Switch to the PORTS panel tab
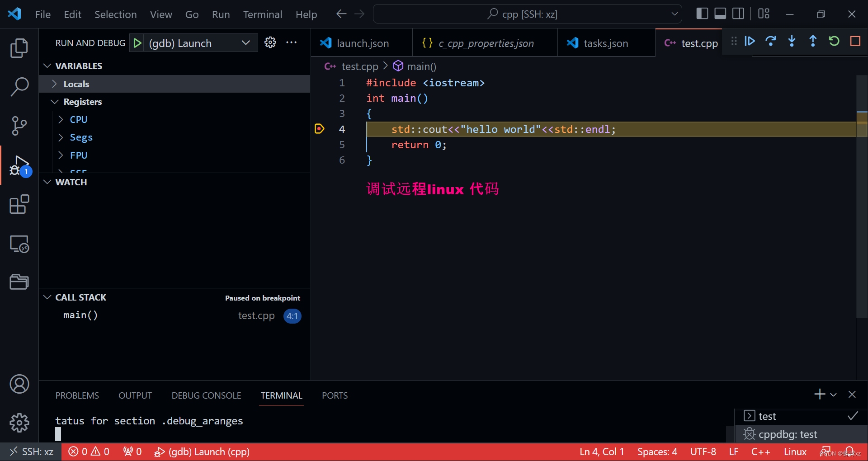This screenshot has height=461, width=868. point(335,395)
